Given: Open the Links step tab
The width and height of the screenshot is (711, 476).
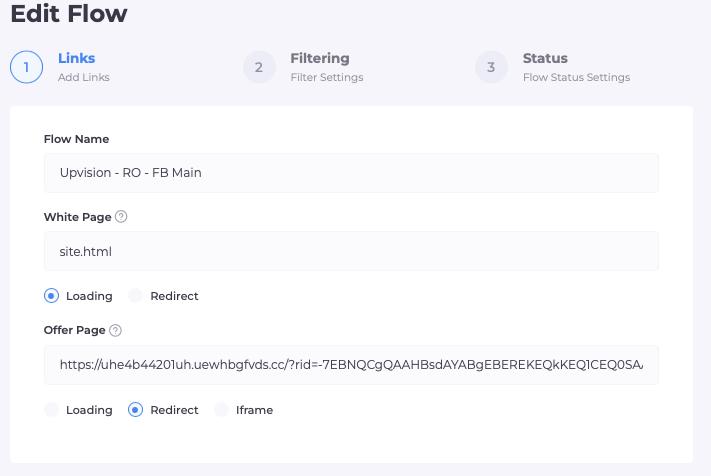Looking at the screenshot, I should point(77,58).
